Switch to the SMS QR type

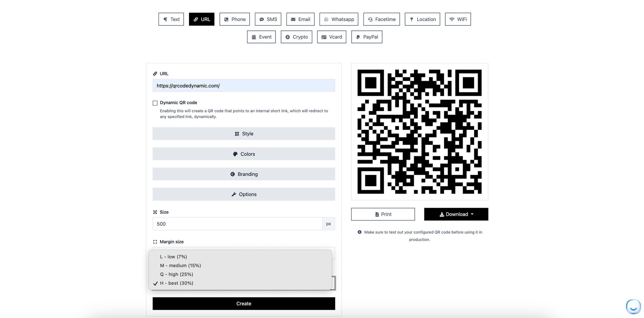[268, 19]
